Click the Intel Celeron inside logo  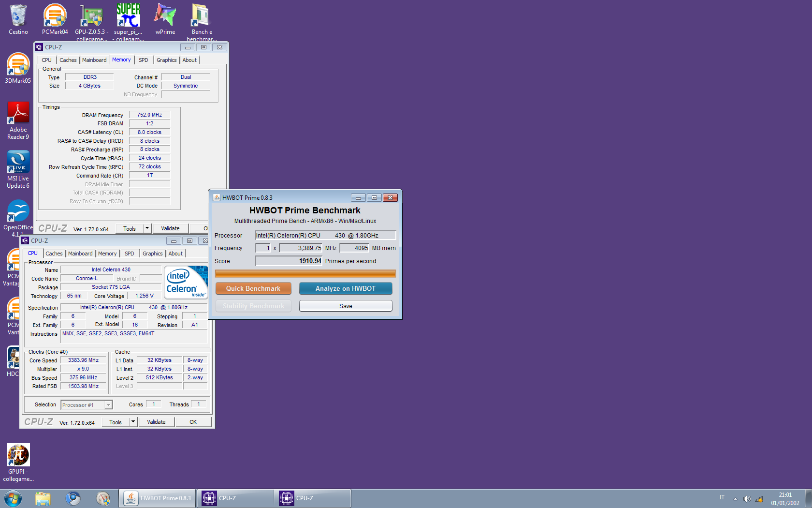(x=186, y=282)
